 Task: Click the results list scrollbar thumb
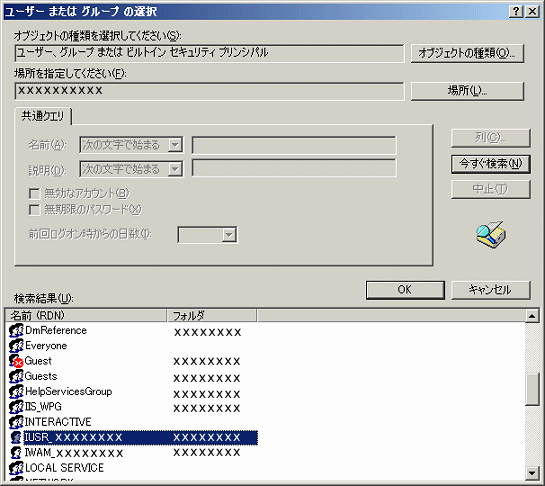click(532, 389)
